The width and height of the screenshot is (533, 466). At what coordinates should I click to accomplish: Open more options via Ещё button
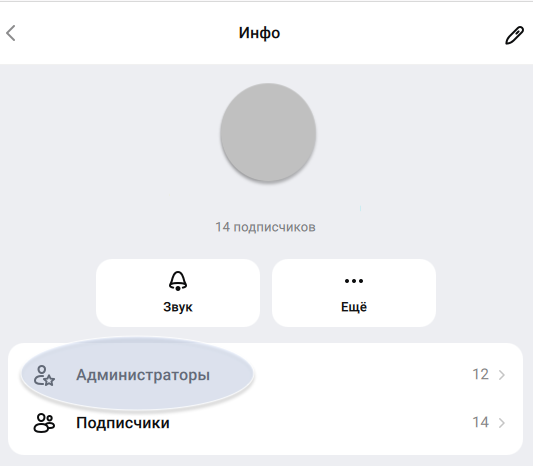coord(354,293)
